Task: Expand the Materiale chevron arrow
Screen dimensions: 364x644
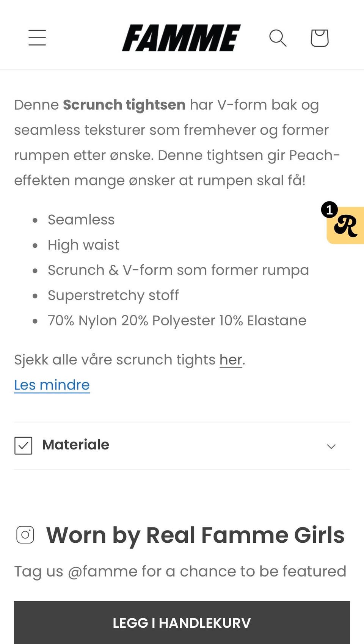Action: (x=331, y=446)
